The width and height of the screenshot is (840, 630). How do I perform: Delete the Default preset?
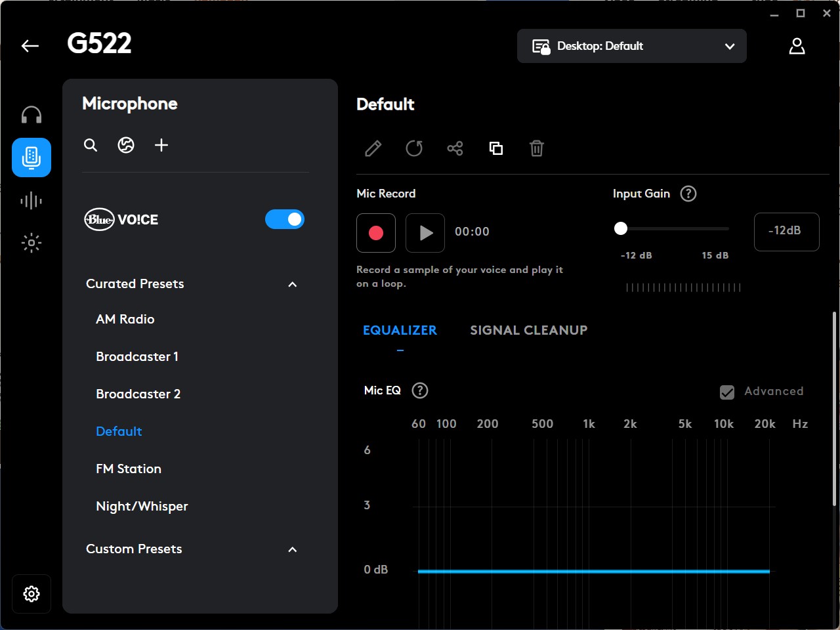pos(537,148)
